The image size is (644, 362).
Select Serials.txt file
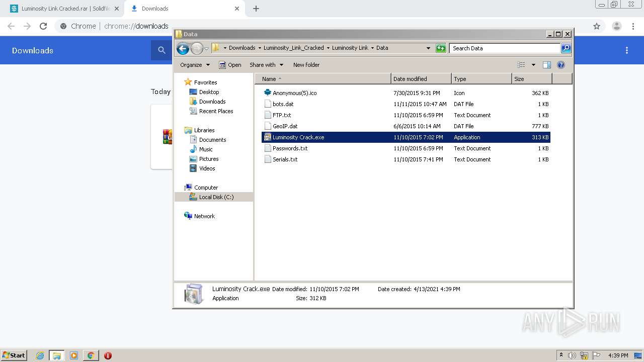(406, 159)
